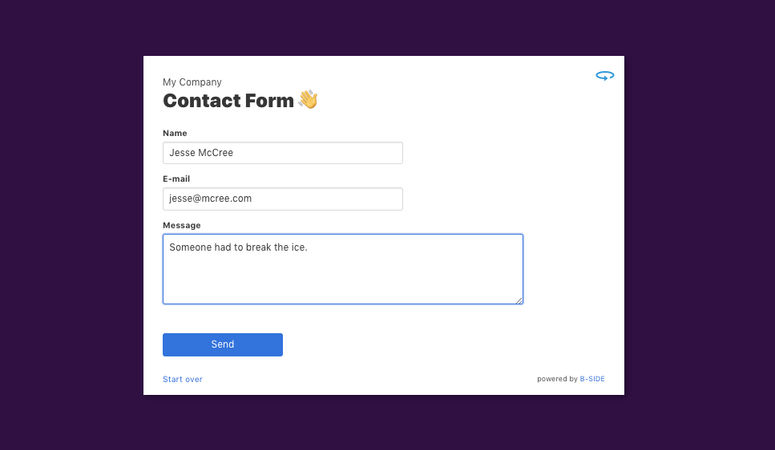
Task: Click the Message field label
Action: pos(182,225)
